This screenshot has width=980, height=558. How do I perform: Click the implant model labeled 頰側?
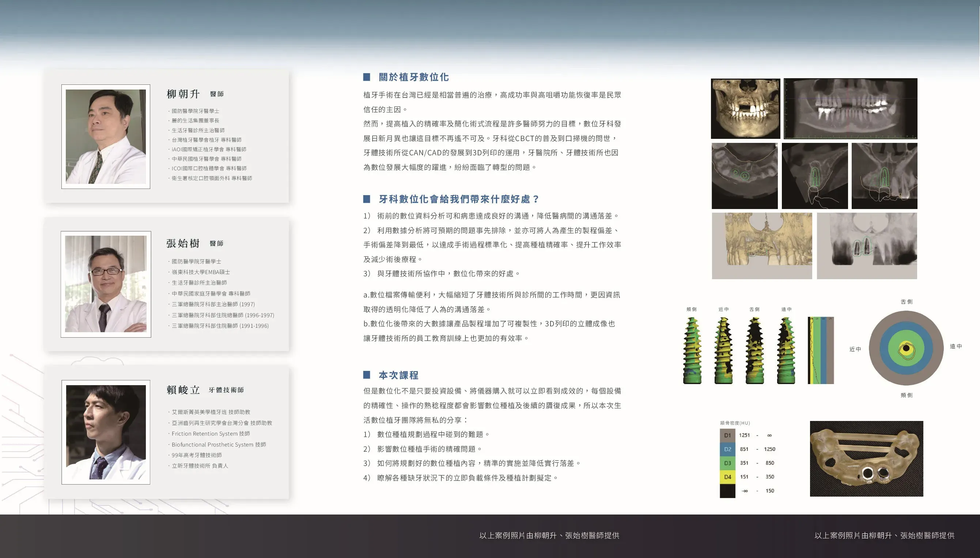(692, 351)
